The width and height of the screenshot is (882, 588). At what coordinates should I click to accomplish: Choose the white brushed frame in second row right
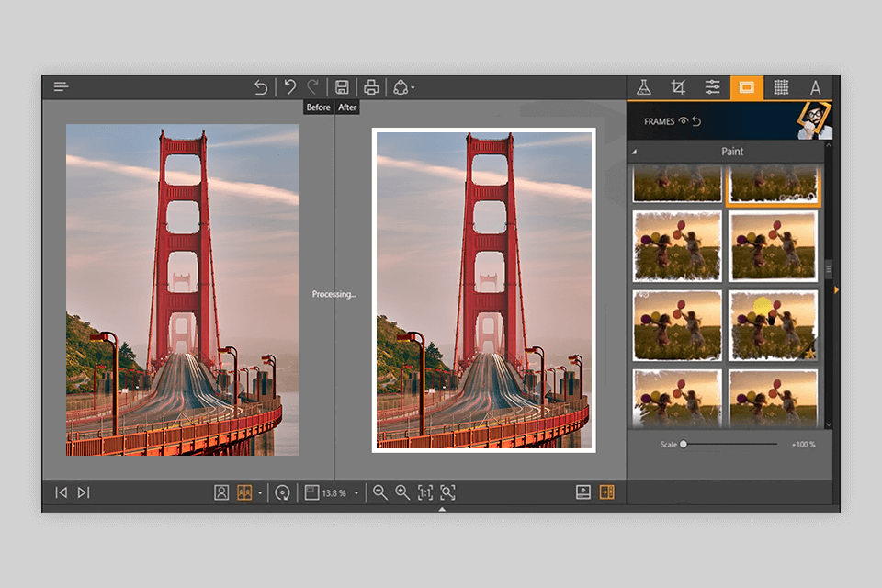coord(773,246)
